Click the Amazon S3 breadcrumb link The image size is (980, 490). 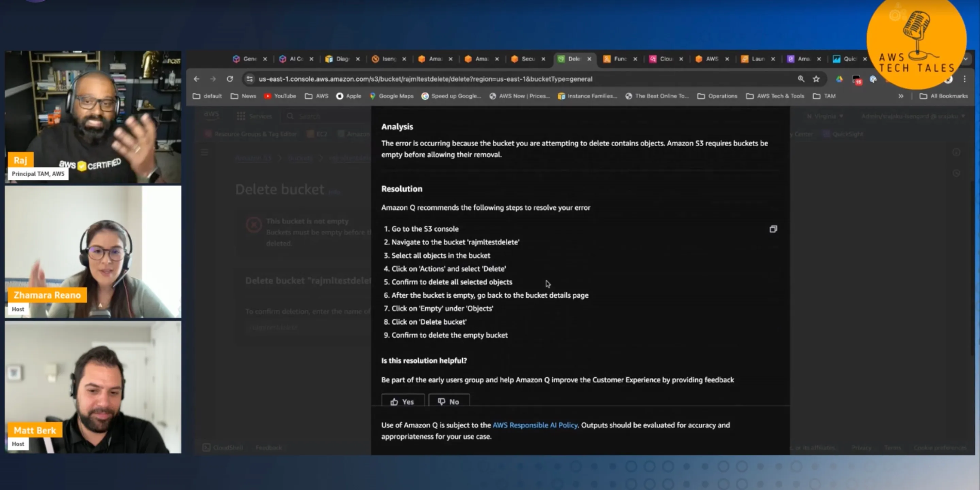click(x=253, y=158)
